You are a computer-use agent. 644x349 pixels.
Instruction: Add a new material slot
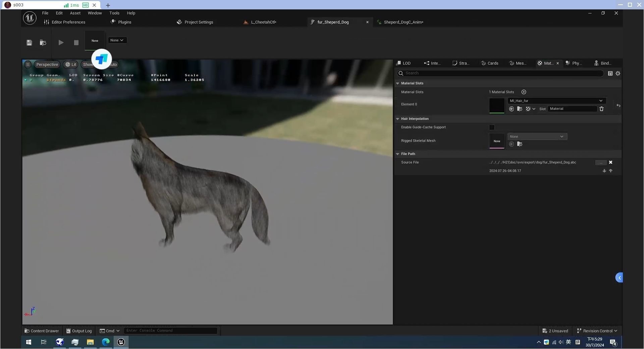pyautogui.click(x=524, y=92)
